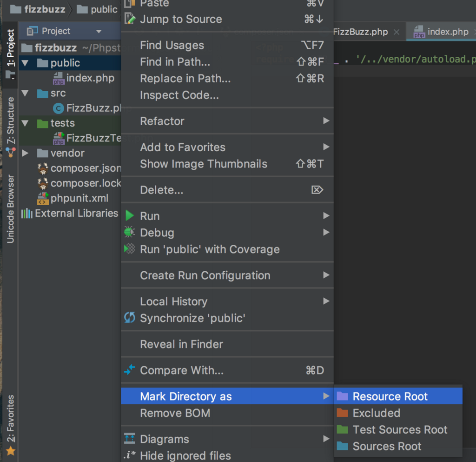Click the External Libraries bars icon
Viewport: 476px width, 462px height.
(26, 213)
